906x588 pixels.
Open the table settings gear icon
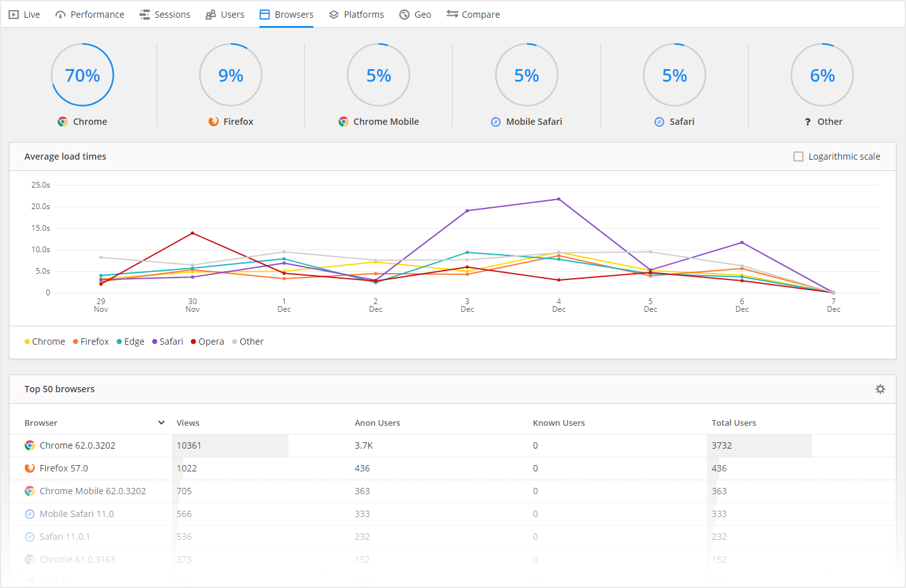point(880,389)
